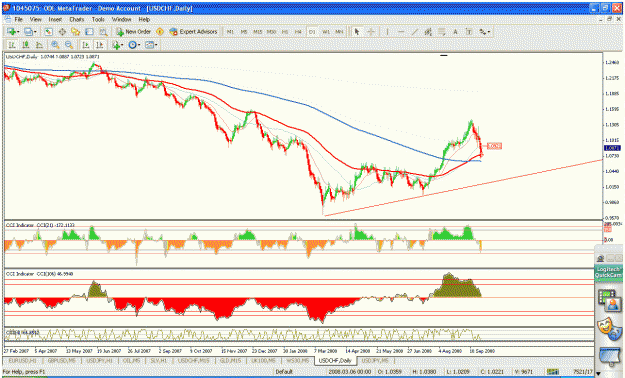Switch to the GLD,M15 chart tab
Viewport: 625px width, 378px height.
230,360
